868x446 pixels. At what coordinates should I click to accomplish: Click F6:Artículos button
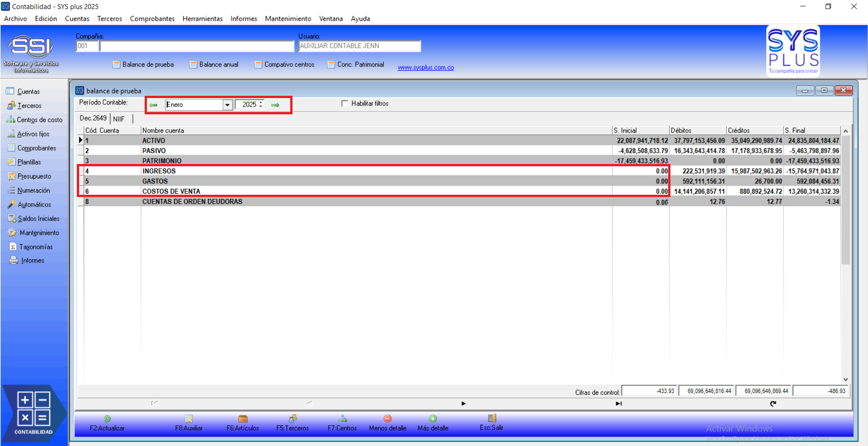pyautogui.click(x=243, y=423)
